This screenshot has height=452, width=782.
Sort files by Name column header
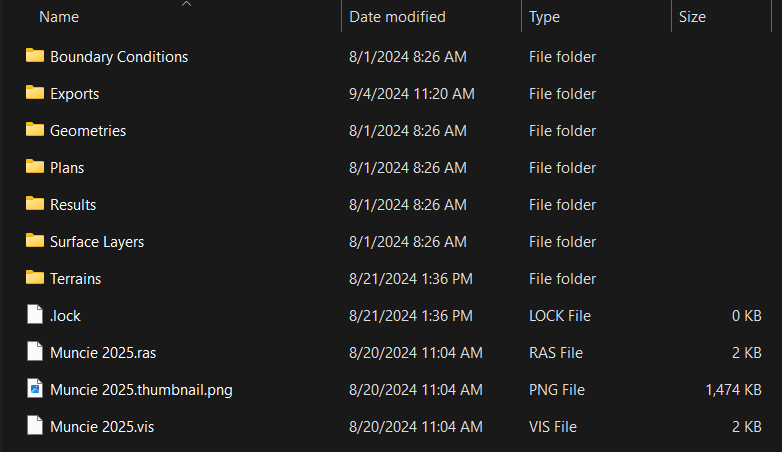59,17
